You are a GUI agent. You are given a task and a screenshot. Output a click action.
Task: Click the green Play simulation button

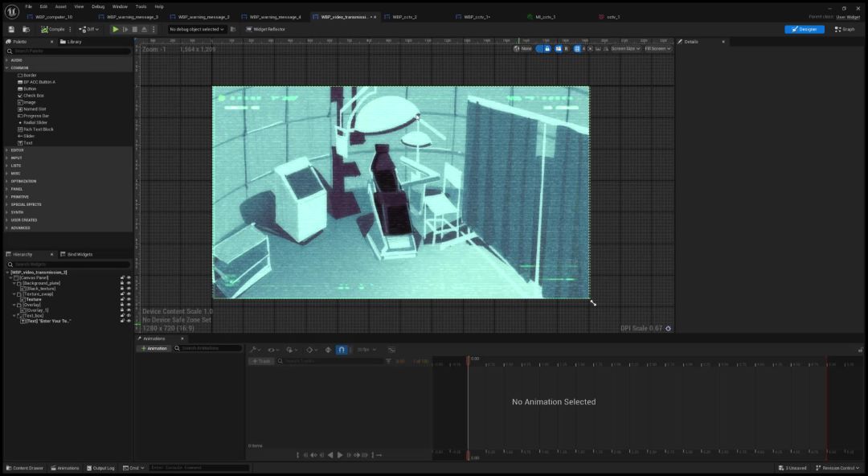[x=115, y=30]
